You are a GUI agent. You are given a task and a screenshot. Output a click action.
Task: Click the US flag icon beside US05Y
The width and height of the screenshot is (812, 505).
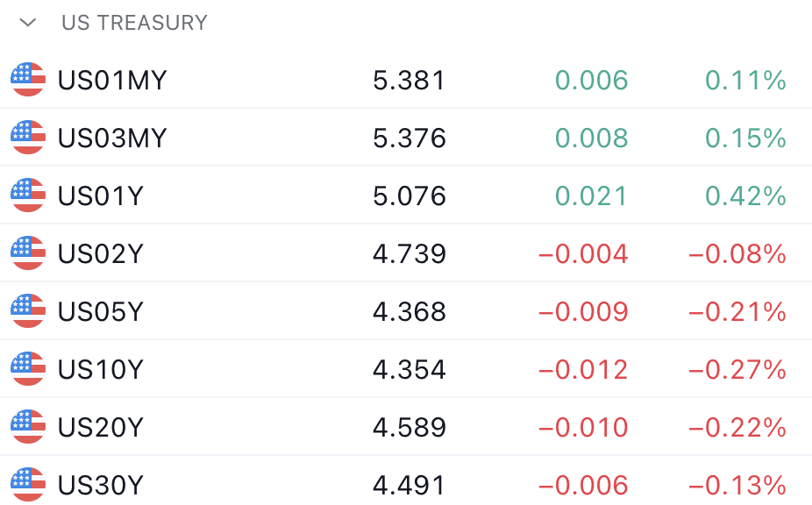click(28, 310)
